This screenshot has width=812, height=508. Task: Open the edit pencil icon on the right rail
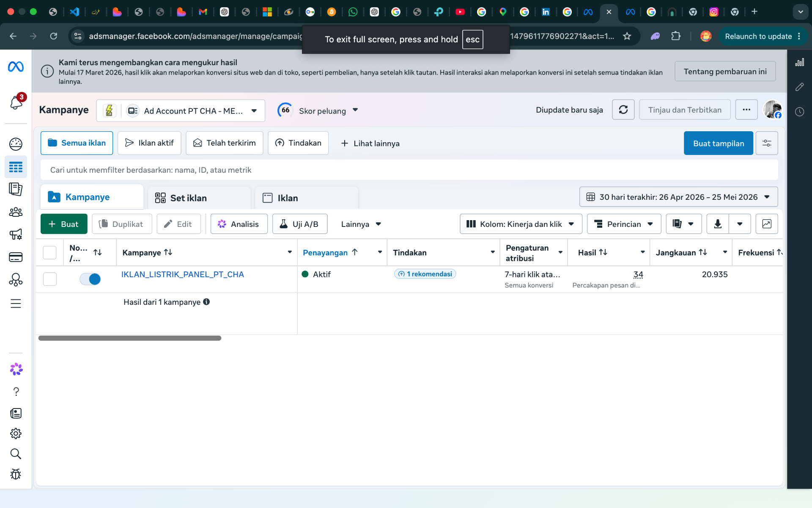799,87
